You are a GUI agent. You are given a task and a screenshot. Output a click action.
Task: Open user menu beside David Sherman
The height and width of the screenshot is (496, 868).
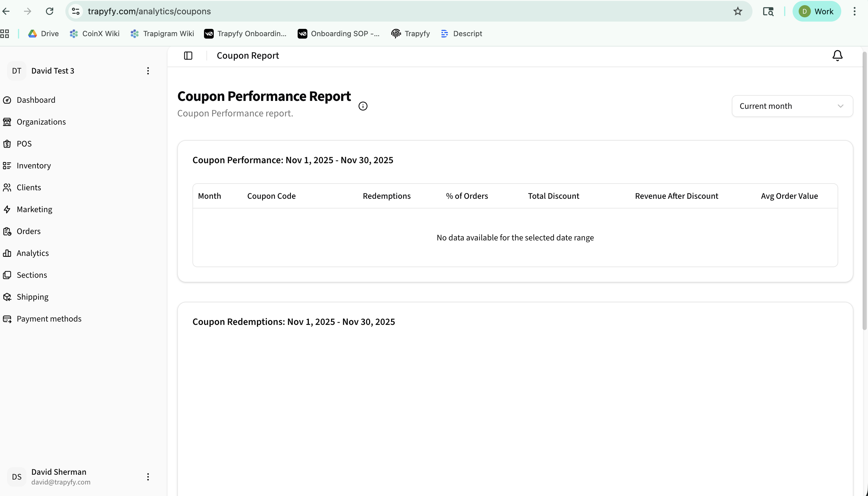148,477
